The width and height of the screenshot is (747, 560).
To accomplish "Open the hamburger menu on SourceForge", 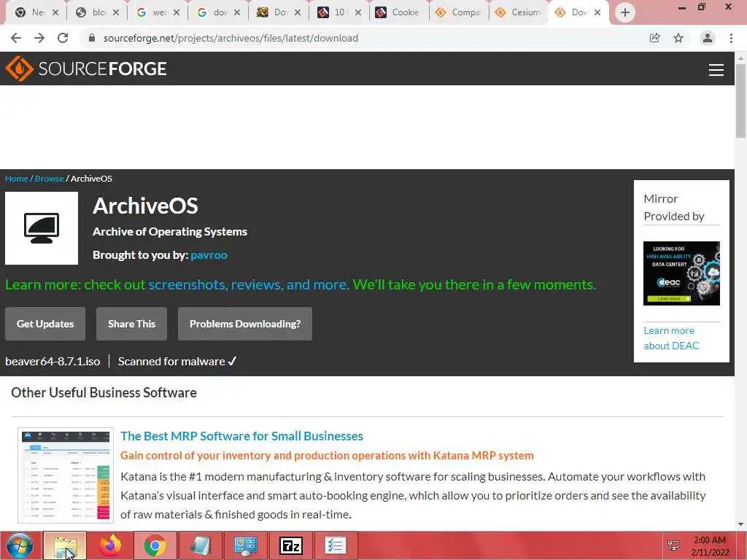I will point(716,70).
